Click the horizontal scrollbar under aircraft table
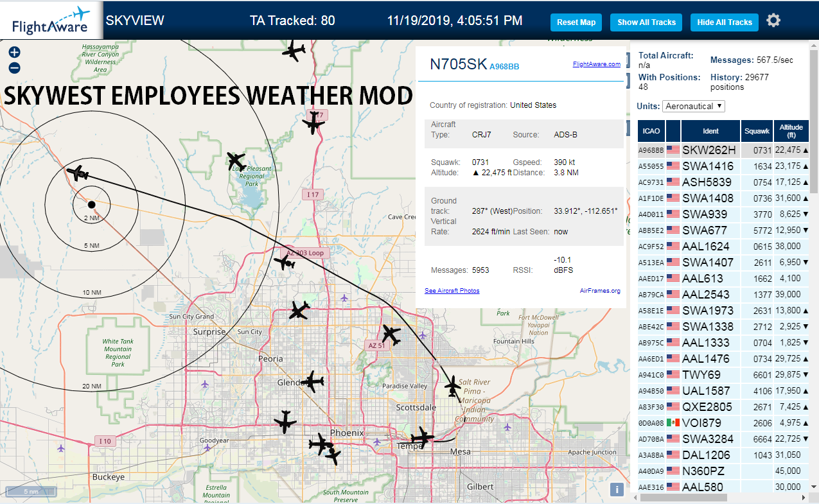This screenshot has width=819, height=504. (x=684, y=498)
